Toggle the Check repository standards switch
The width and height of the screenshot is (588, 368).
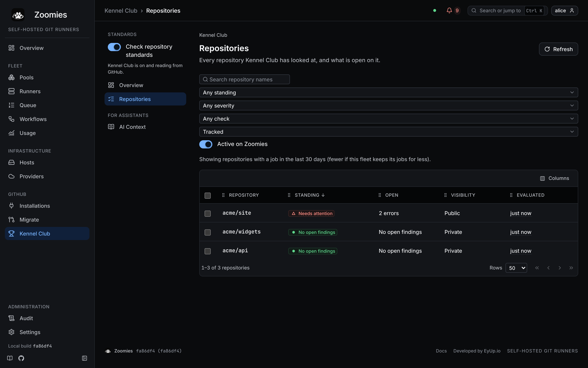[x=114, y=47]
